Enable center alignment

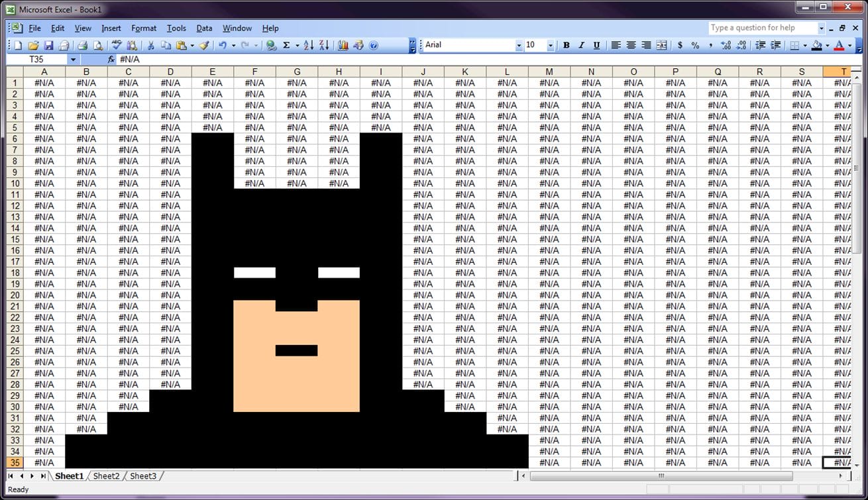pos(631,45)
